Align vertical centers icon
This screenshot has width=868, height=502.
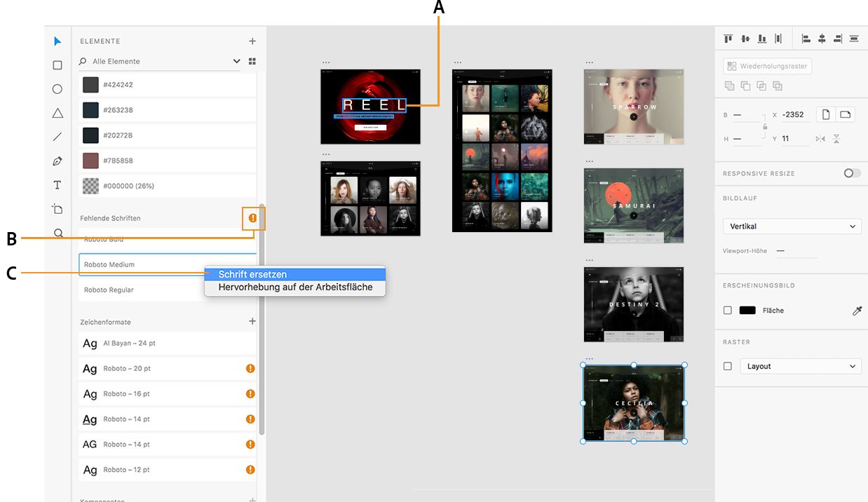[745, 39]
